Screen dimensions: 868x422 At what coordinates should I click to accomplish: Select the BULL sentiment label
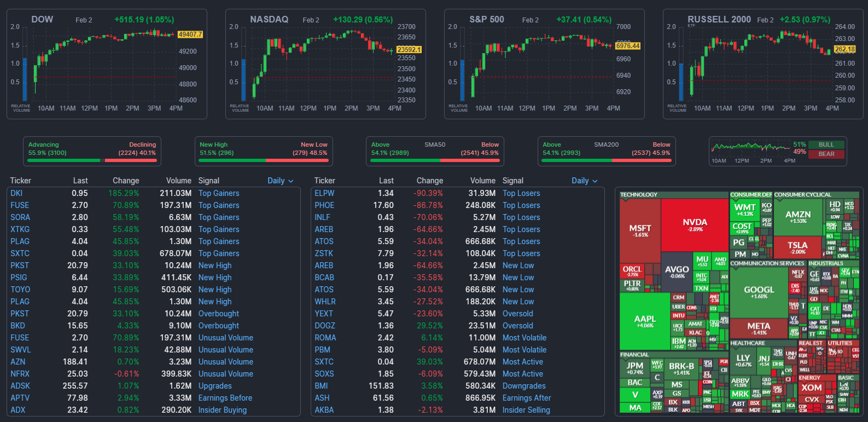(x=826, y=145)
